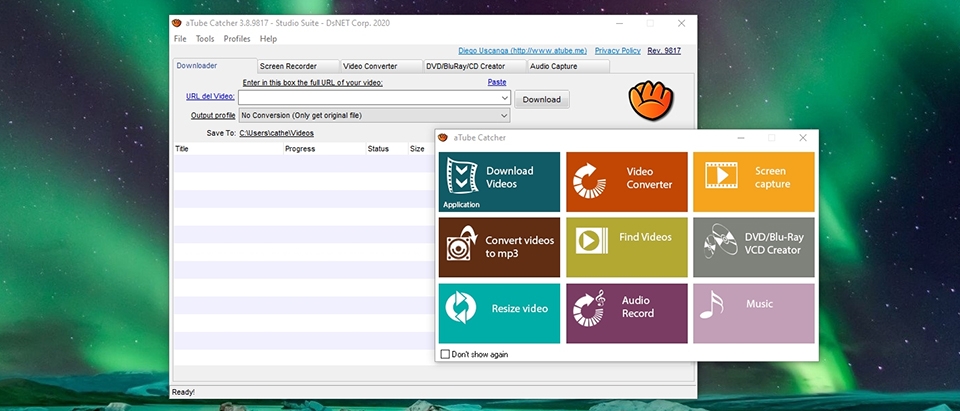
Task: Click the Download Videos tile icon
Action: 462,178
